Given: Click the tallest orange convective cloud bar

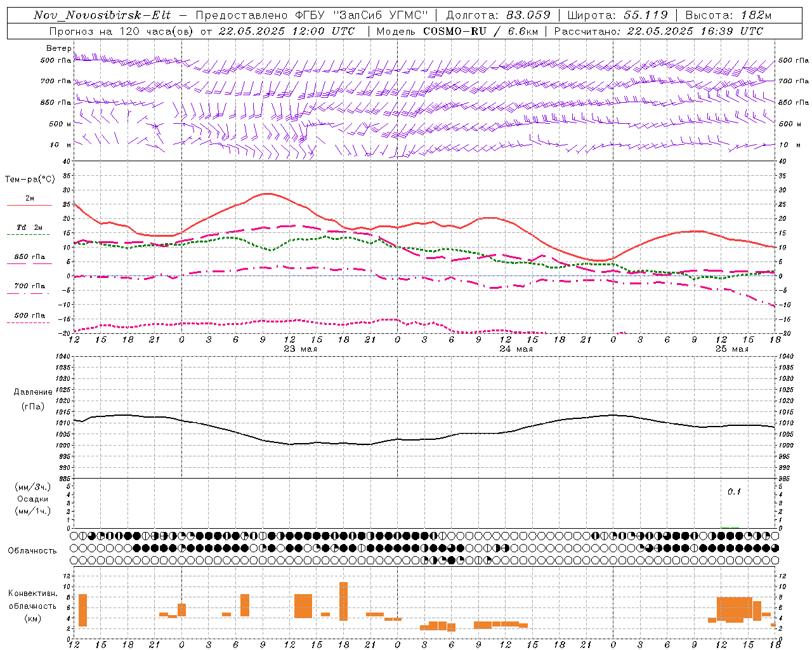Looking at the screenshot, I should point(343,601).
